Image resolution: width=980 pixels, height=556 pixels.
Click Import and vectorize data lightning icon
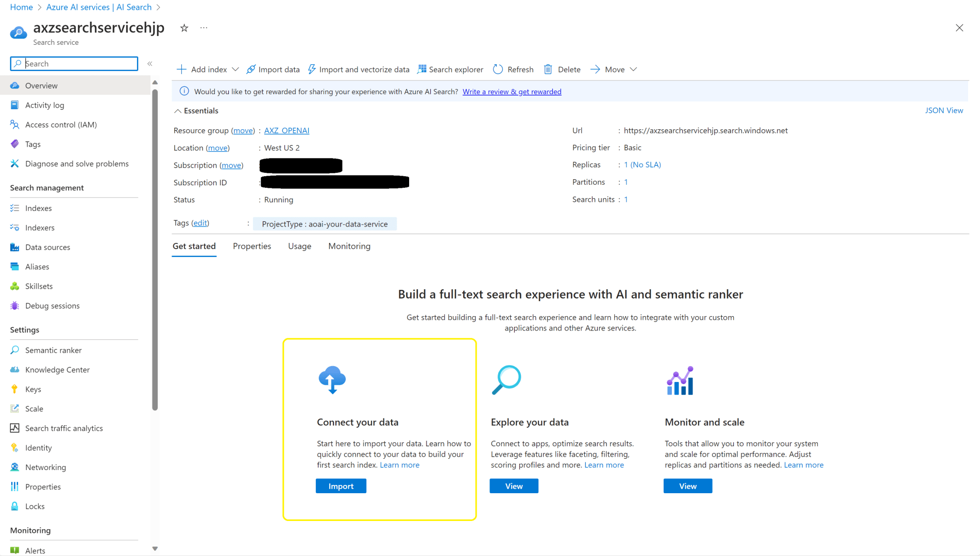click(x=312, y=69)
